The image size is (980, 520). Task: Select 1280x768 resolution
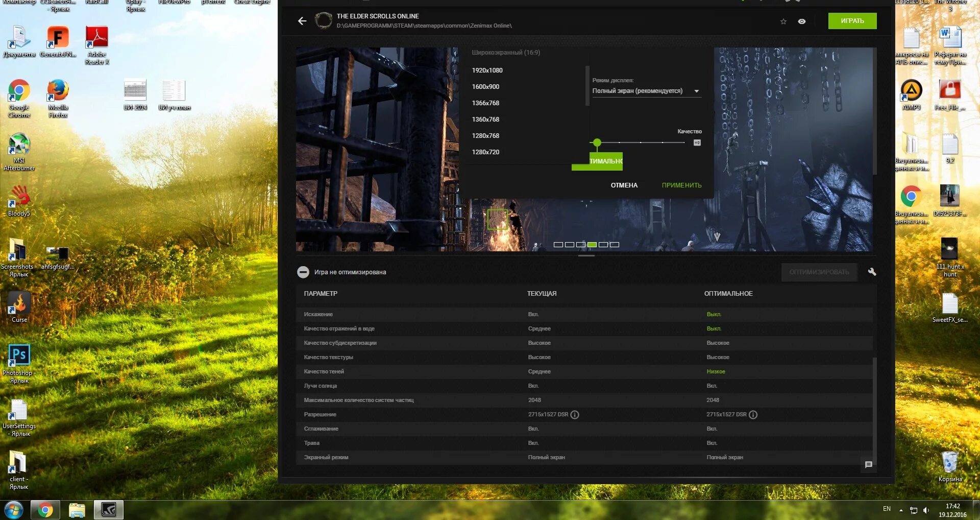485,136
